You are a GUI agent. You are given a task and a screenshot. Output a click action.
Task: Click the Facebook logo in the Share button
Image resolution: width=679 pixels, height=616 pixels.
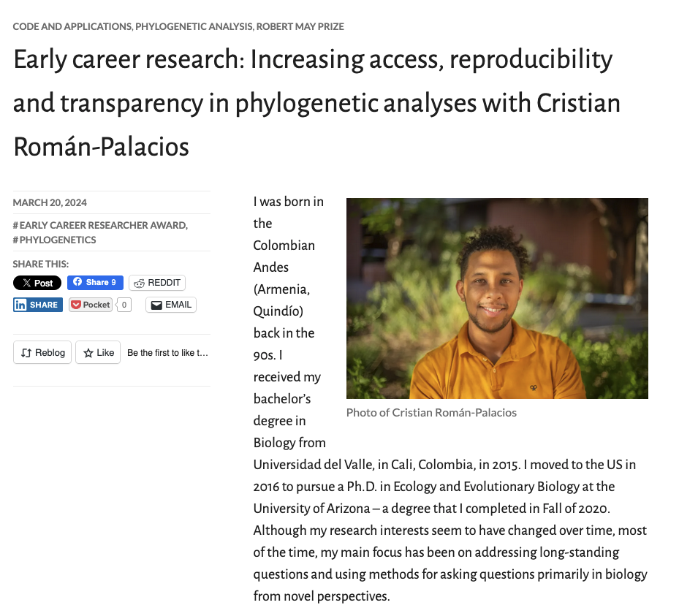coord(77,282)
